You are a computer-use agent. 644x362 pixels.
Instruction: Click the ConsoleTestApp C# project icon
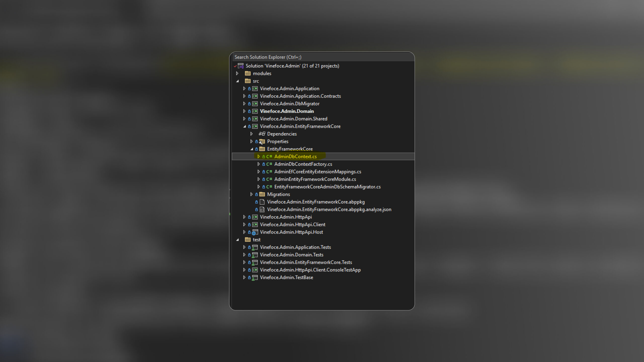(255, 270)
